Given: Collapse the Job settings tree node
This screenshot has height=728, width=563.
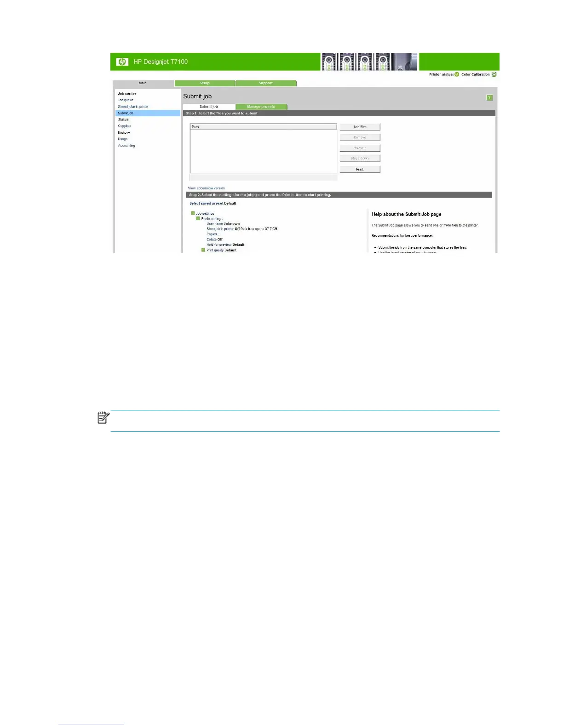Looking at the screenshot, I should coord(193,213).
